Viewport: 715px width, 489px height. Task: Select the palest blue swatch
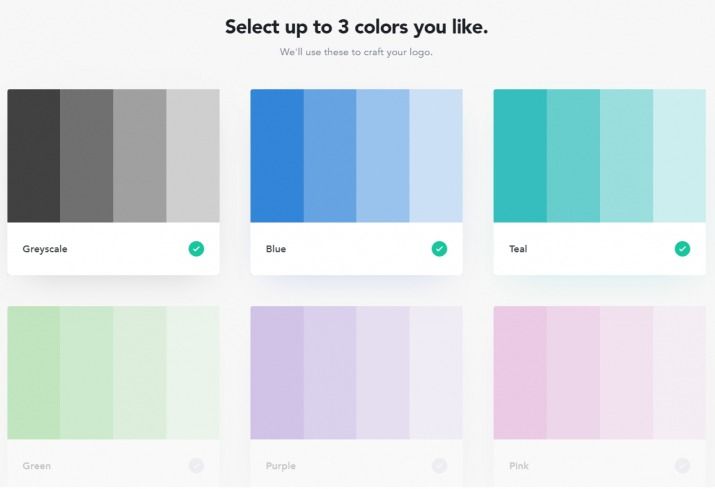pyautogui.click(x=436, y=156)
